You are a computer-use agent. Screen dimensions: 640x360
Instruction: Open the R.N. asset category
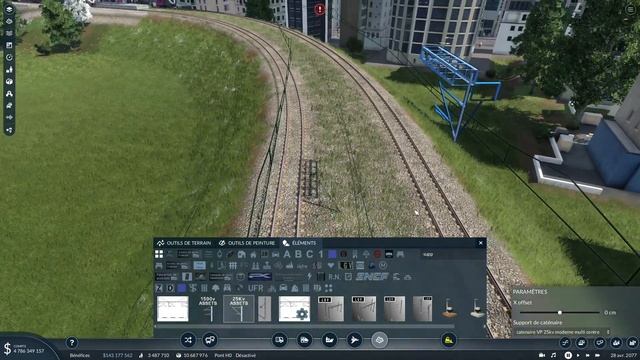(x=334, y=277)
